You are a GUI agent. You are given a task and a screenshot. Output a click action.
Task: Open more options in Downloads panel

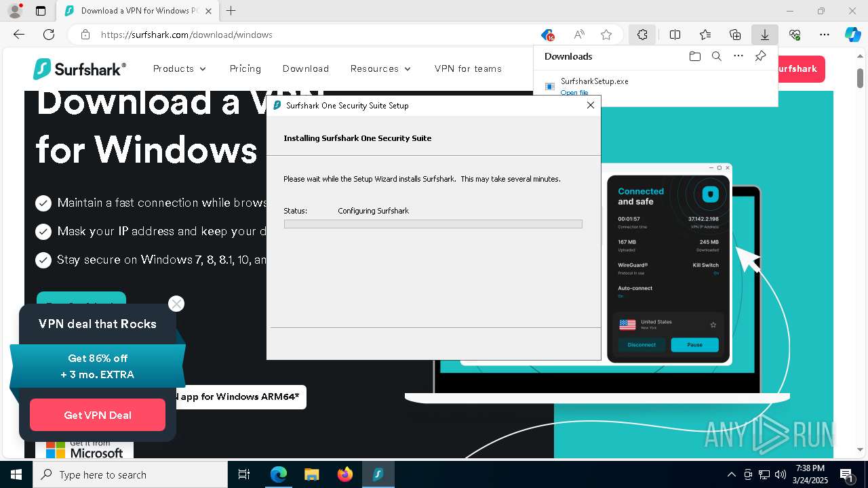point(738,56)
